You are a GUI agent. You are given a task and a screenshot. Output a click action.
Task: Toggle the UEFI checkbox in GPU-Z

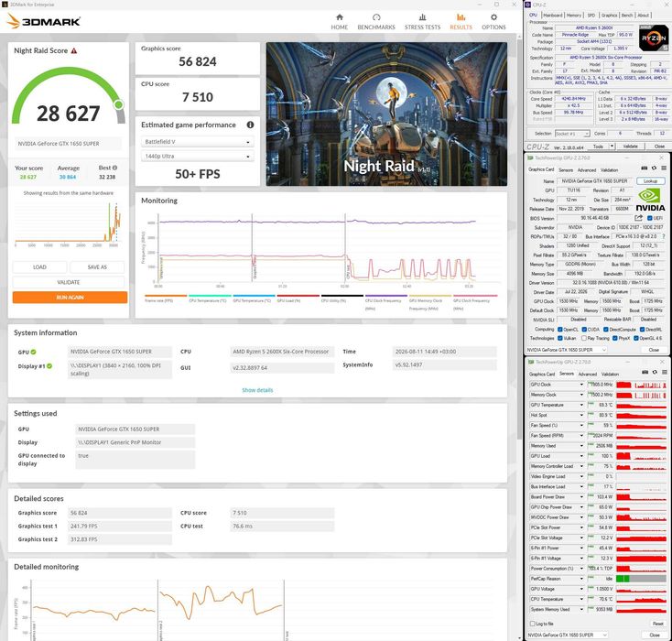point(650,218)
